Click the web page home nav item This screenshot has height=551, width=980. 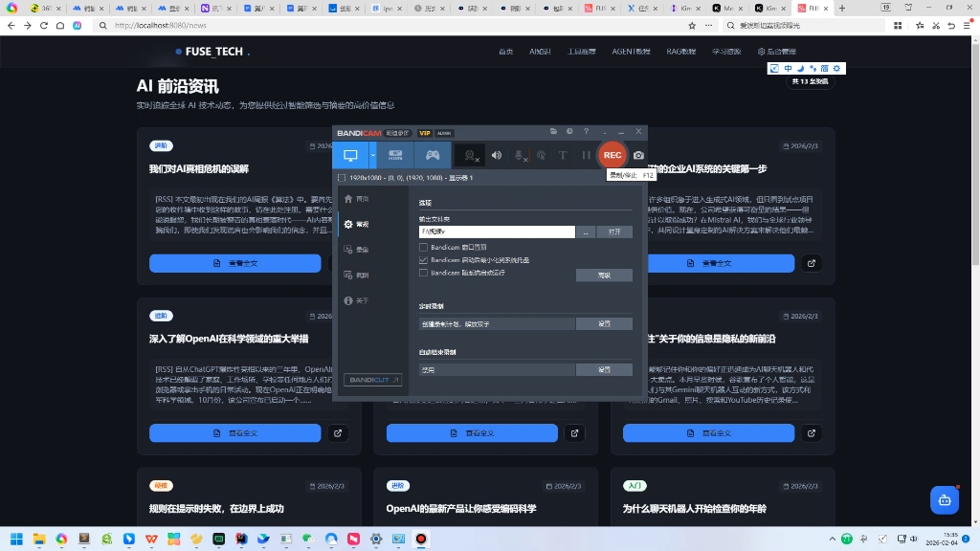[505, 52]
